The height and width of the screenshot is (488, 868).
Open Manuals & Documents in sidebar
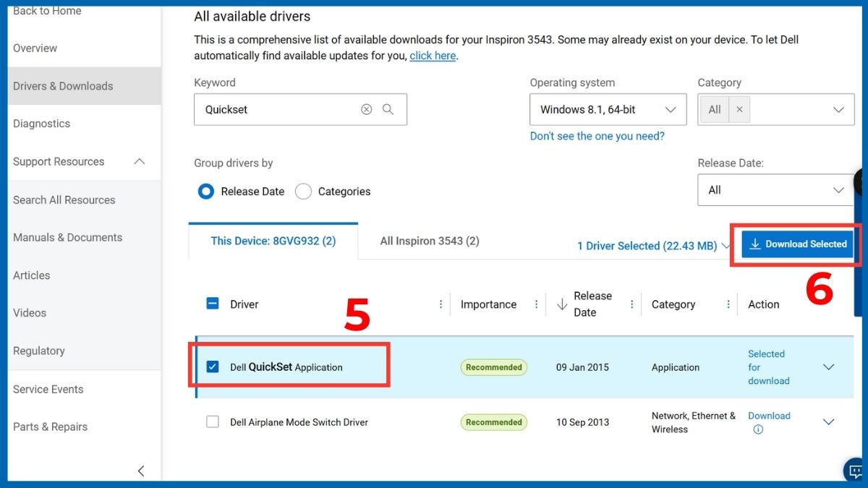pyautogui.click(x=67, y=237)
